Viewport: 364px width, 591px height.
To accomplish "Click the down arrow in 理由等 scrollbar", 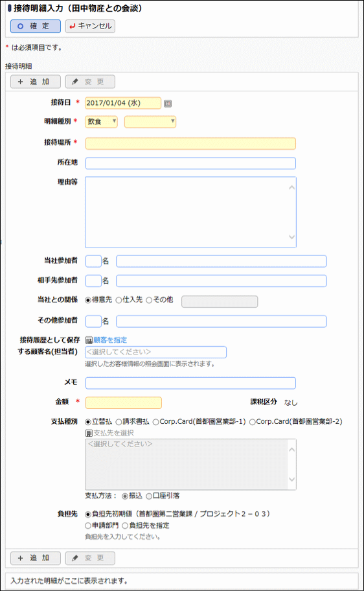I will (x=291, y=237).
